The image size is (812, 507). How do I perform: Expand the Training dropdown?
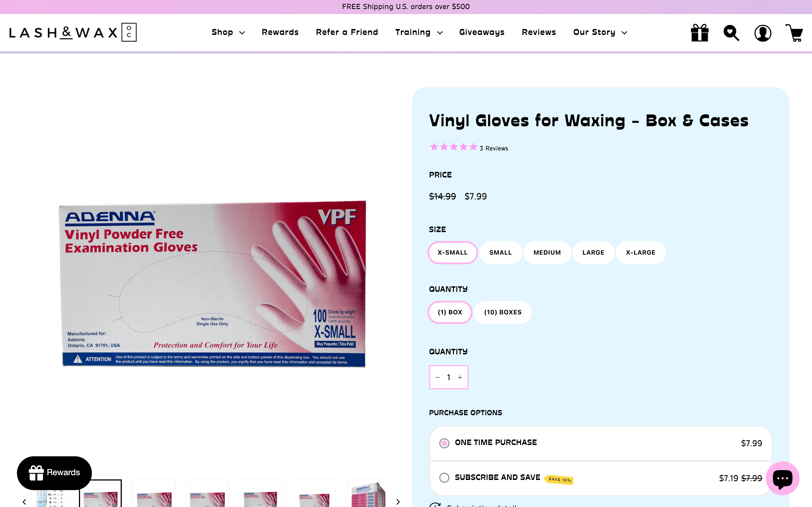(419, 32)
